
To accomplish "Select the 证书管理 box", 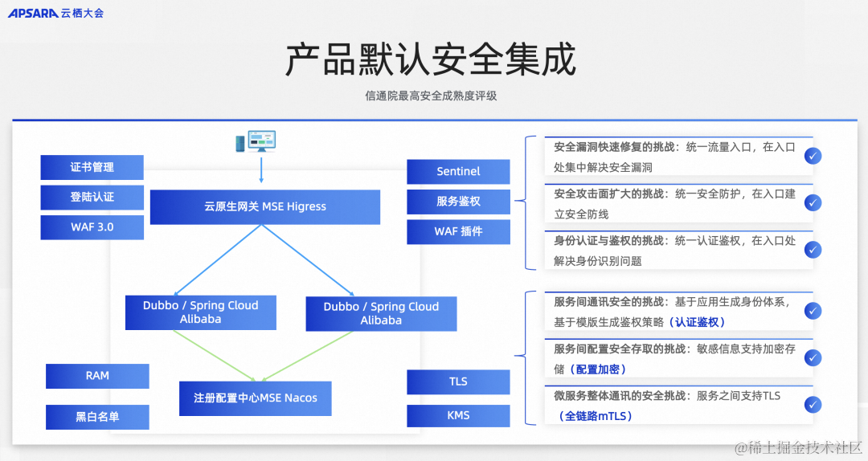I will [x=92, y=167].
